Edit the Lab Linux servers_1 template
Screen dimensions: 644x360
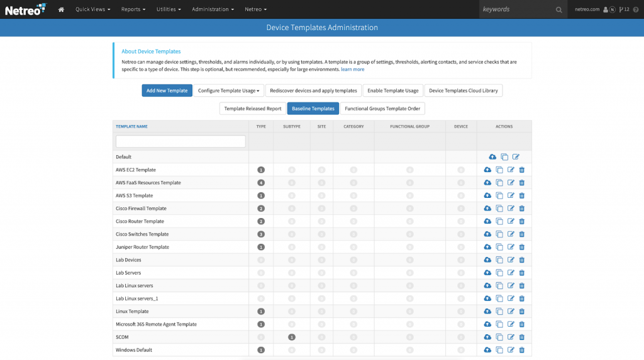coord(511,298)
